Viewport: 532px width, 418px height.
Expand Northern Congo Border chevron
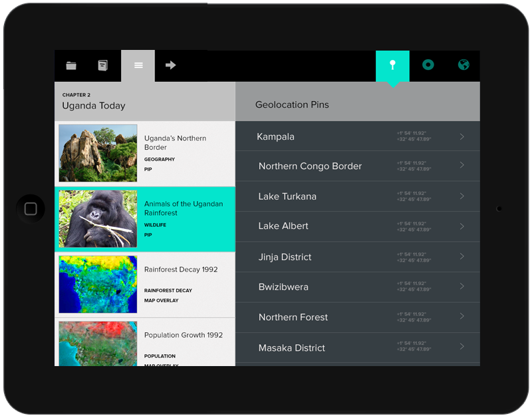pos(462,166)
